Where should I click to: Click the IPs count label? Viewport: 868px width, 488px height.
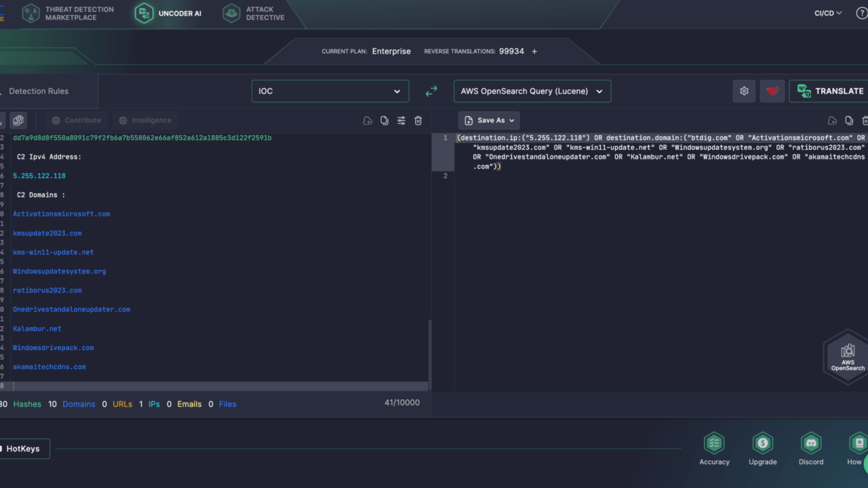pyautogui.click(x=154, y=404)
